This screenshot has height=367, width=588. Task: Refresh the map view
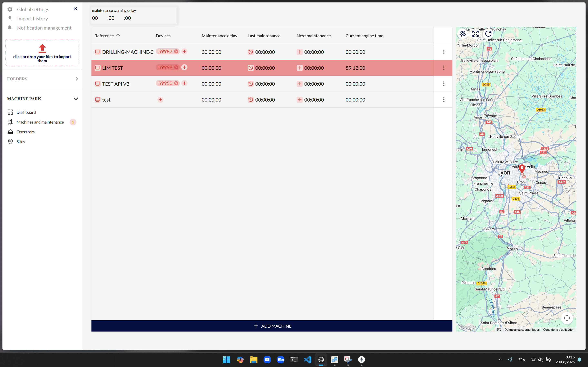coord(488,33)
